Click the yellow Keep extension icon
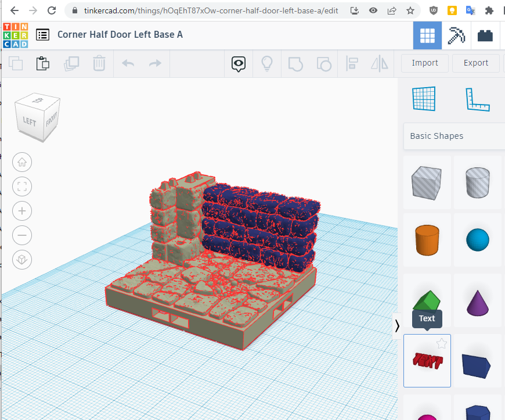This screenshot has width=505, height=420. 452,10
